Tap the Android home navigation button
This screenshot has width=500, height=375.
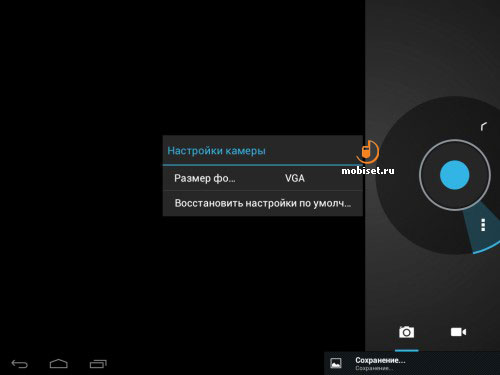point(59,364)
